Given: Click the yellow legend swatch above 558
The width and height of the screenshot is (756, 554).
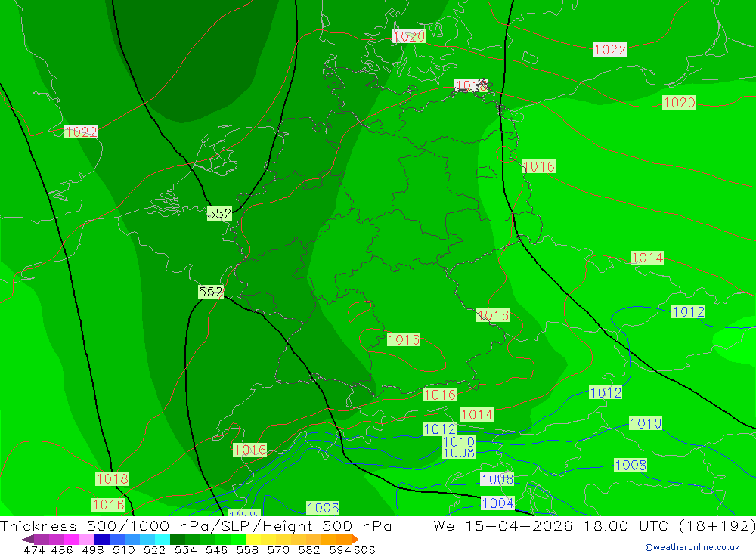Looking at the screenshot, I should (x=253, y=539).
